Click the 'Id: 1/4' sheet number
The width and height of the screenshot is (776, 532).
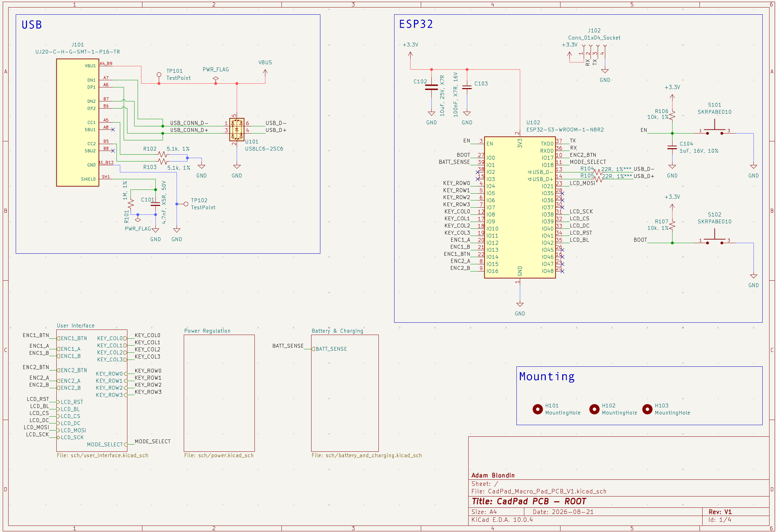[x=720, y=520]
